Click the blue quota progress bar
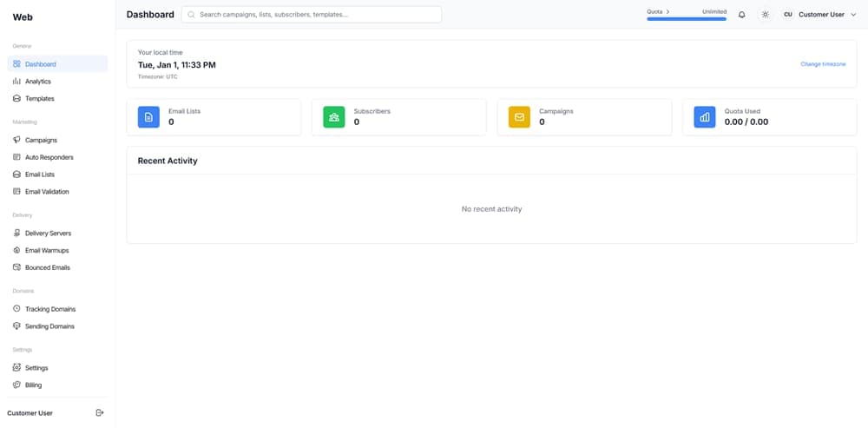Viewport: 868px width, 428px height. click(x=687, y=19)
